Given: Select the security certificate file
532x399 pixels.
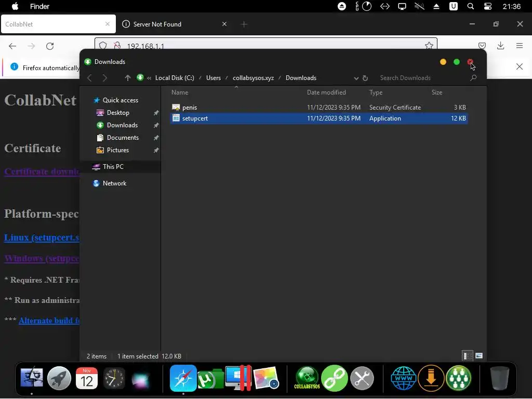Looking at the screenshot, I should click(x=319, y=107).
